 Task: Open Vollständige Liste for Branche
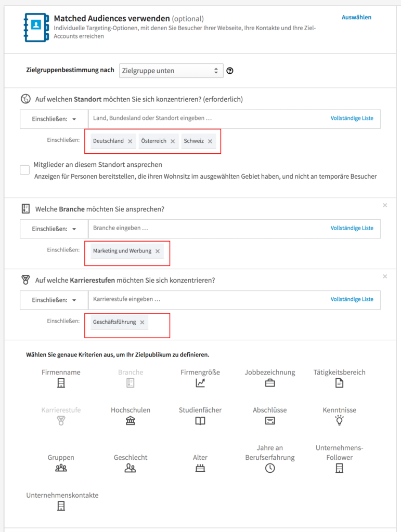(352, 228)
